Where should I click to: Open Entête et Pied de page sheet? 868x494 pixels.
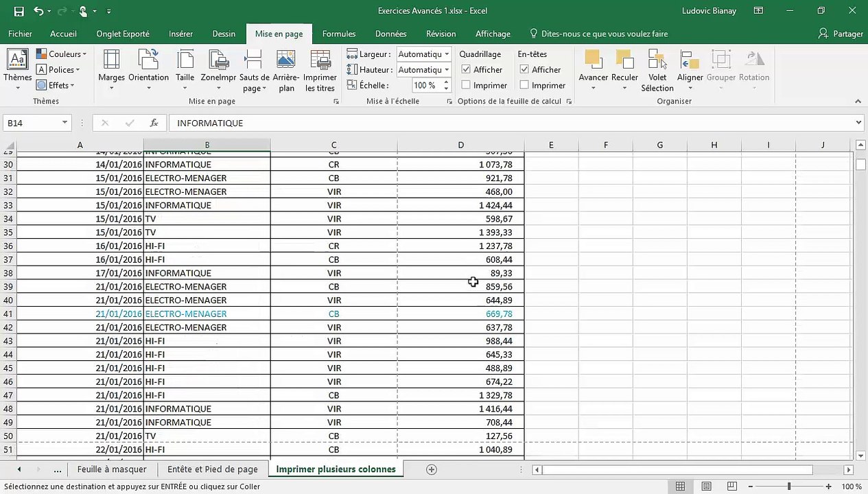213,469
